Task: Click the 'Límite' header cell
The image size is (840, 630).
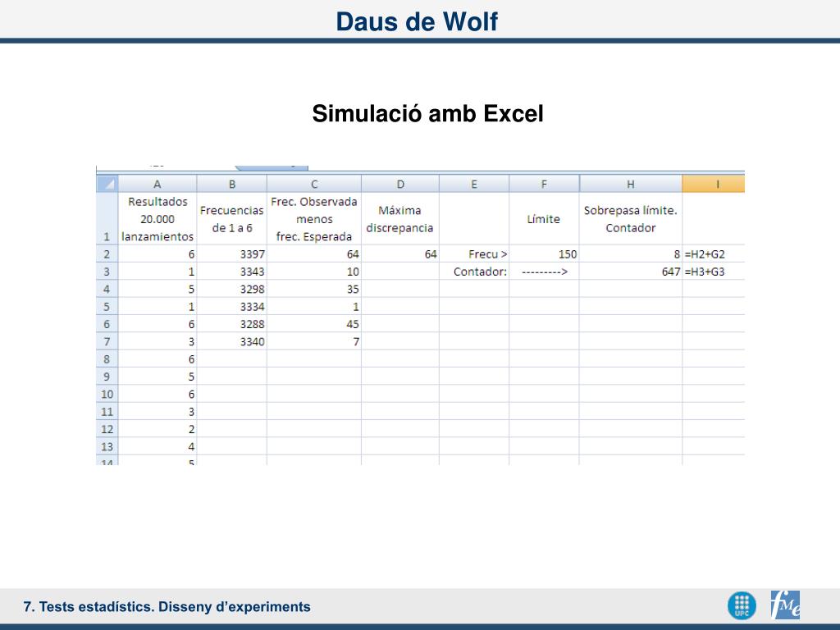Action: pos(545,219)
